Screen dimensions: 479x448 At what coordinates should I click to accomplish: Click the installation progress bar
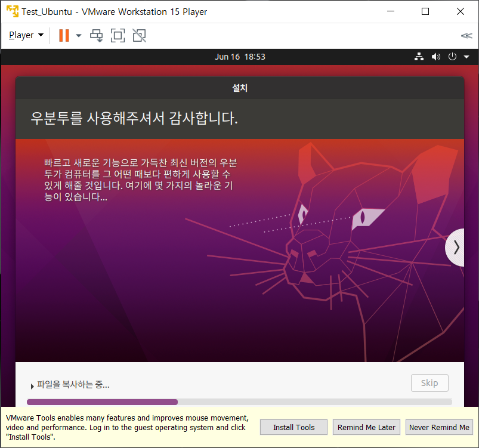tap(239, 402)
